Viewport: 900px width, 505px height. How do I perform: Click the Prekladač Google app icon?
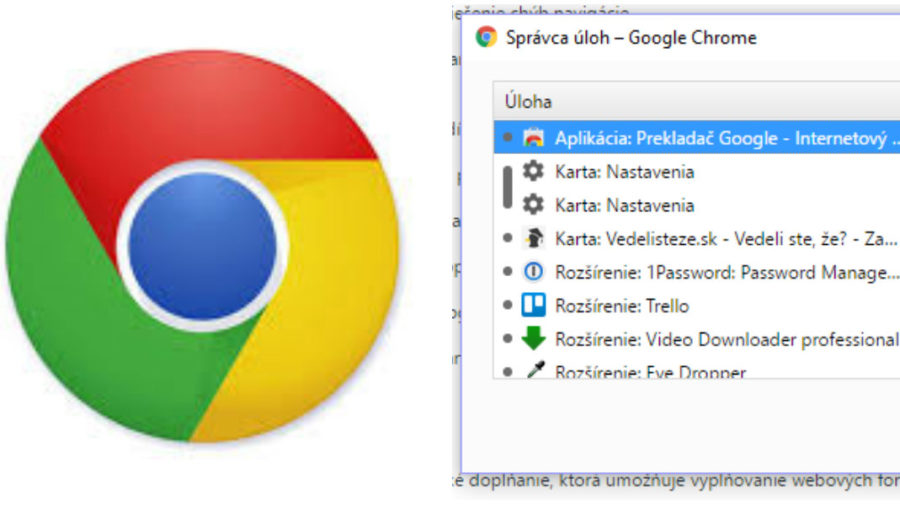534,138
